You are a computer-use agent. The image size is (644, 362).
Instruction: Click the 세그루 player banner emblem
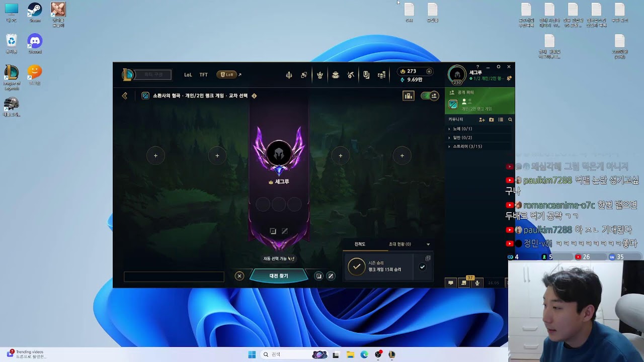point(279,152)
